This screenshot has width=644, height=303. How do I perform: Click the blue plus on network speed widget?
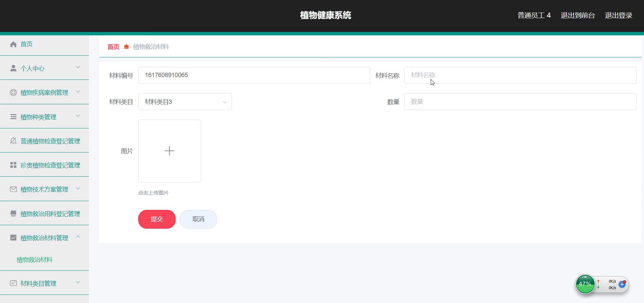[622, 284]
